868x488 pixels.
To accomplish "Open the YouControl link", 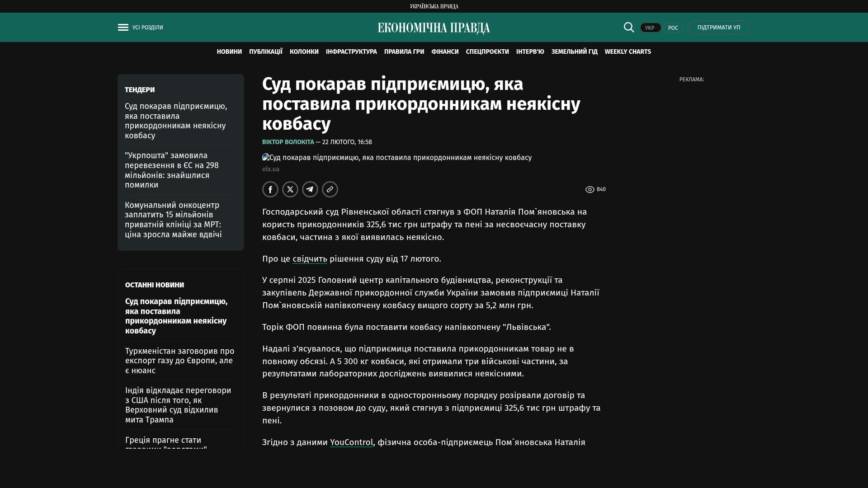I will pyautogui.click(x=351, y=442).
